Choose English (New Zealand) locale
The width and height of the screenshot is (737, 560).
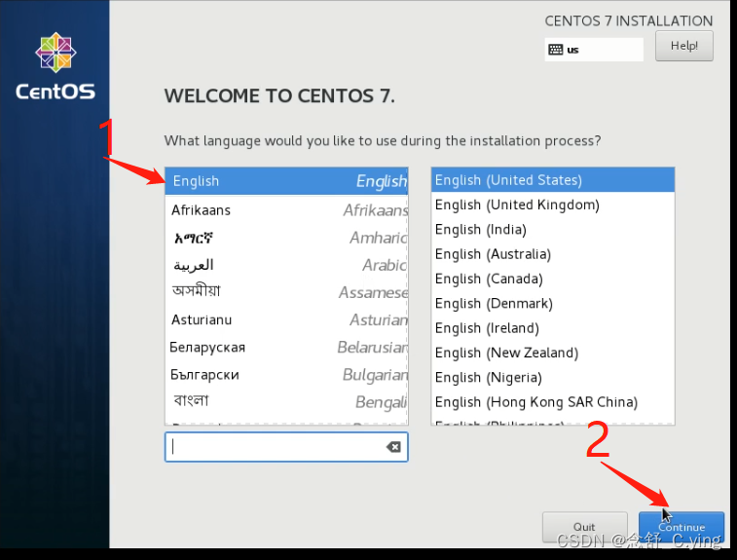[553, 353]
